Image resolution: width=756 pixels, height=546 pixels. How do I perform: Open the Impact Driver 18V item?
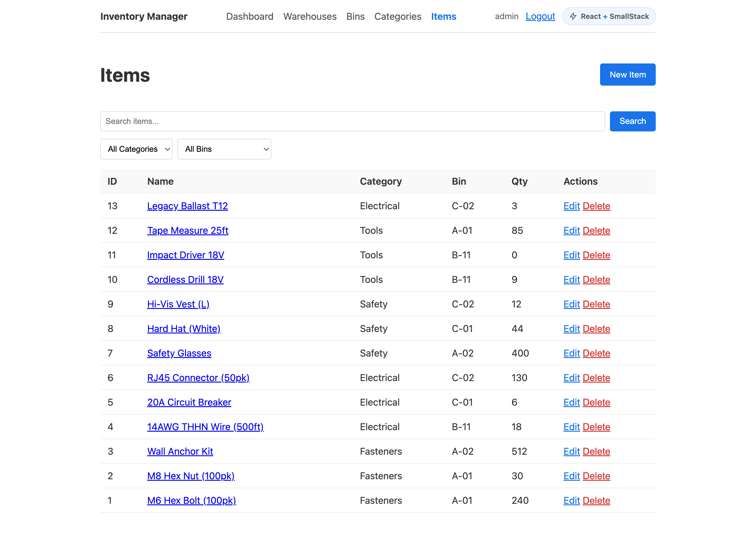tap(186, 255)
